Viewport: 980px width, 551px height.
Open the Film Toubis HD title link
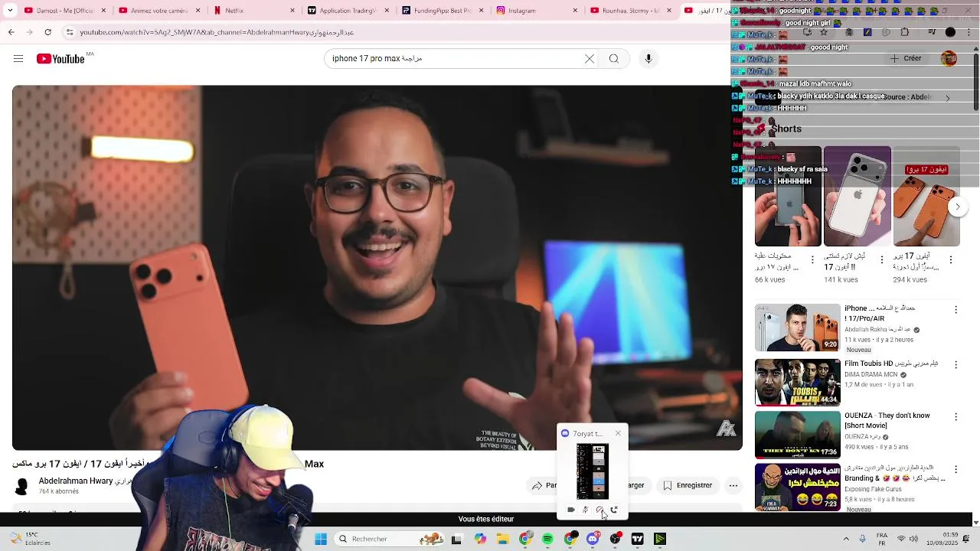[892, 364]
